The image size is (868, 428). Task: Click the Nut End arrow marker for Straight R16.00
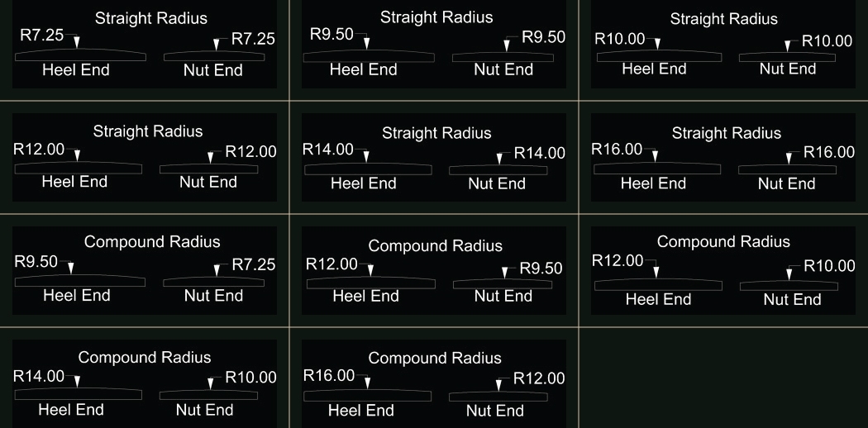788,157
